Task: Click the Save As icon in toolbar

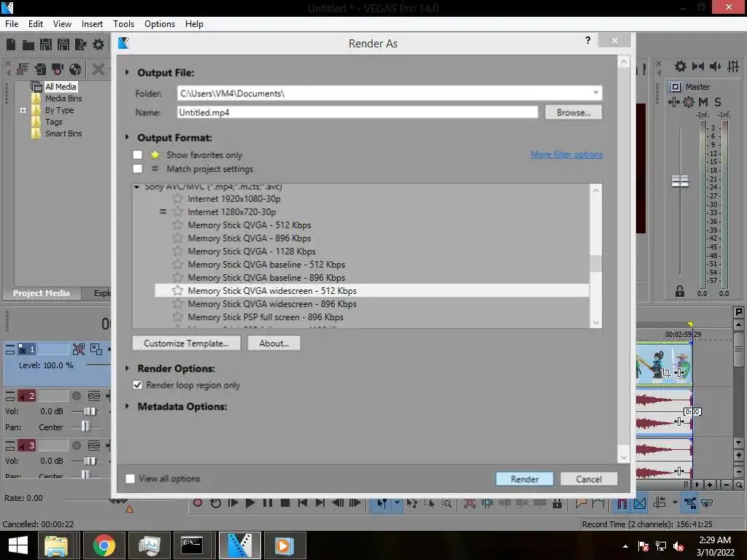Action: click(63, 44)
